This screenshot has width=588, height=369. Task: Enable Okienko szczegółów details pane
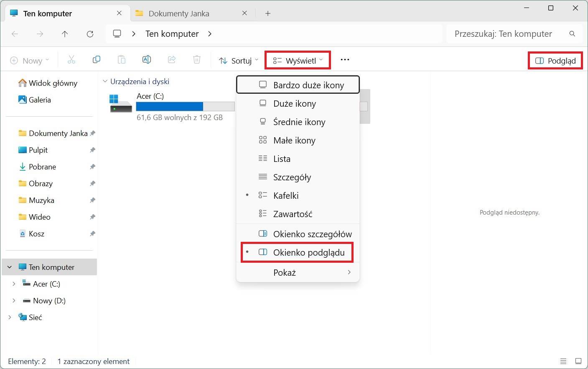298,234
